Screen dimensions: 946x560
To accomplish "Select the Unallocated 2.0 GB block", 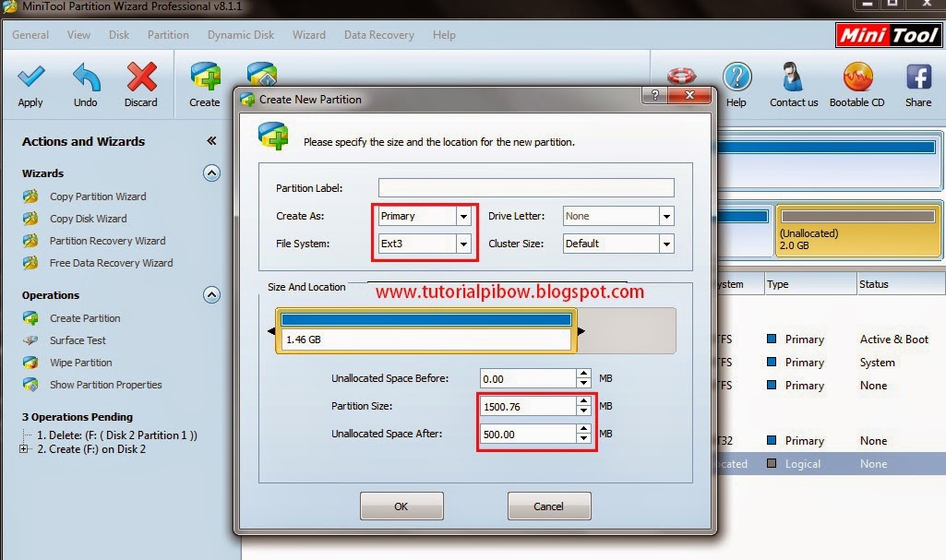I will (858, 231).
